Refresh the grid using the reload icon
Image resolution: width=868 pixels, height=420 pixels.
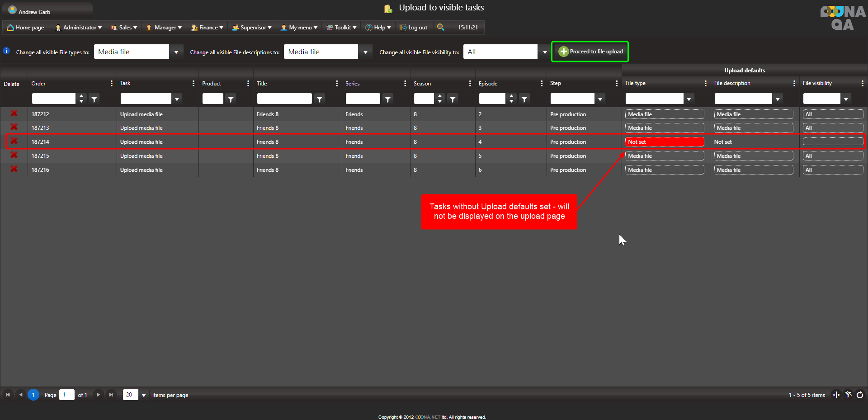[860, 395]
